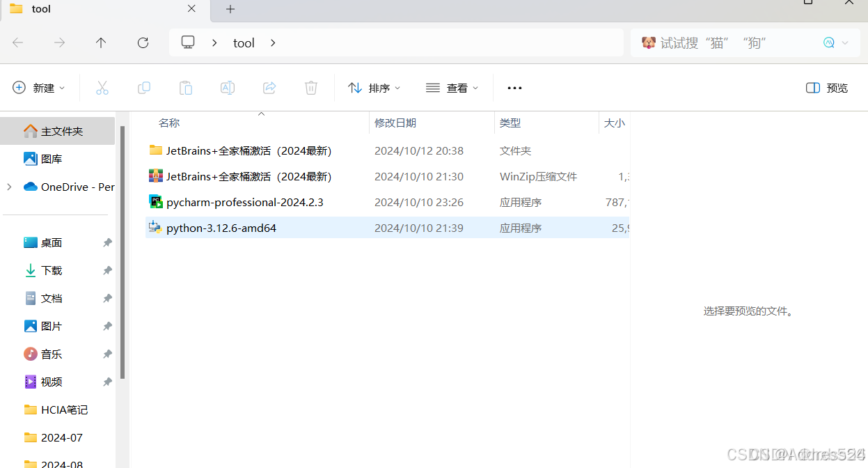Click date 2024/10/10 23:26
Image resolution: width=868 pixels, height=468 pixels.
(x=419, y=202)
